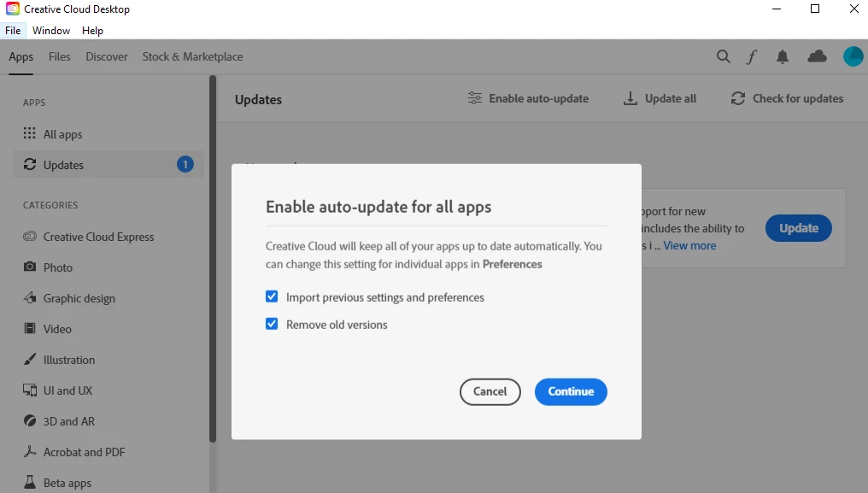
Task: Minimize the Creative Cloud window
Action: coord(776,9)
